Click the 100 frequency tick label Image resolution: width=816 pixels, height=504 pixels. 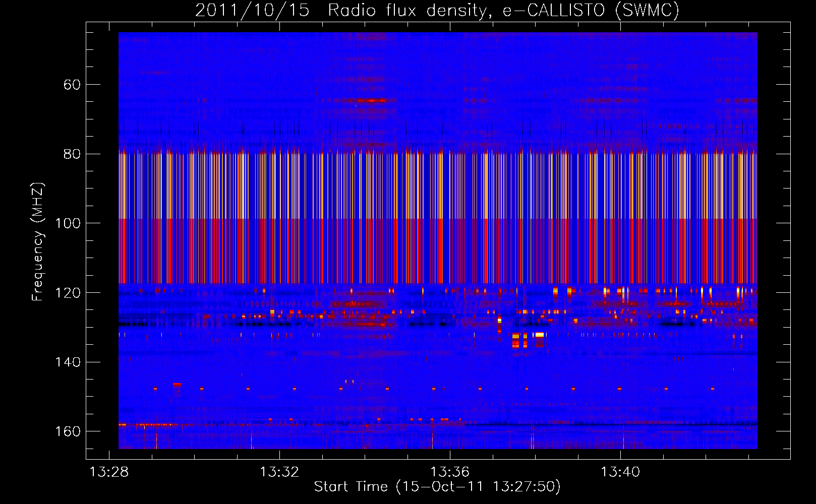pos(68,223)
